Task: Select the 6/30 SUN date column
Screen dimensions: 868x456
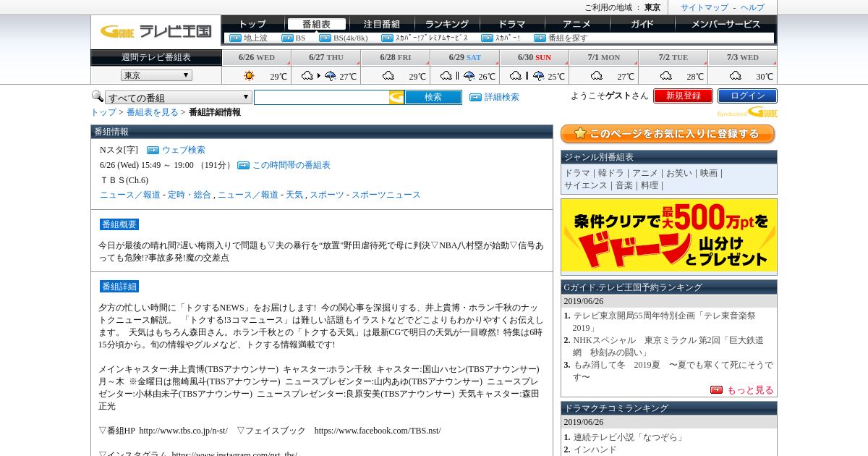Action: coord(534,58)
